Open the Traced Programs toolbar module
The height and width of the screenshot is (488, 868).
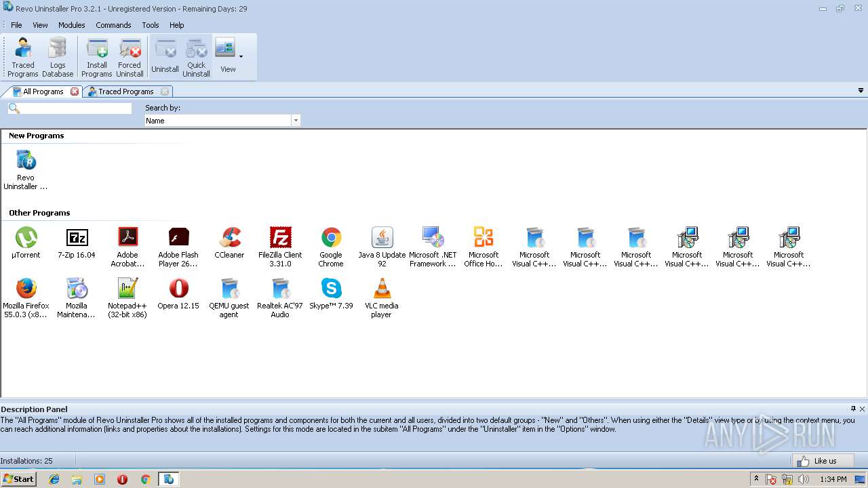point(23,58)
